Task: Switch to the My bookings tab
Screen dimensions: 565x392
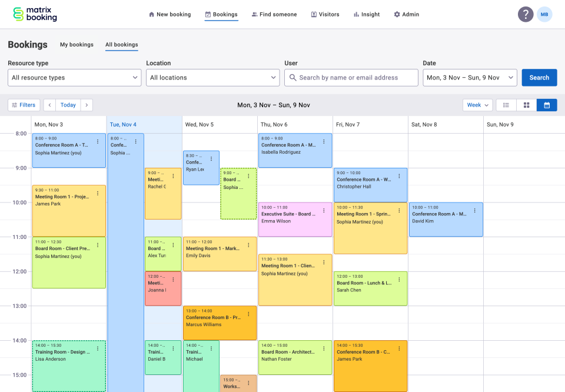Action: tap(77, 44)
